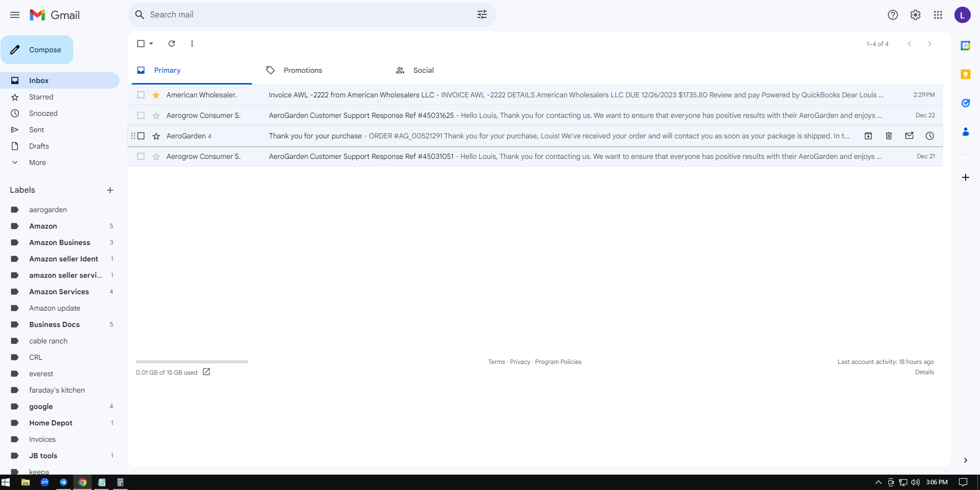Open Google Keep side panel

point(966,74)
